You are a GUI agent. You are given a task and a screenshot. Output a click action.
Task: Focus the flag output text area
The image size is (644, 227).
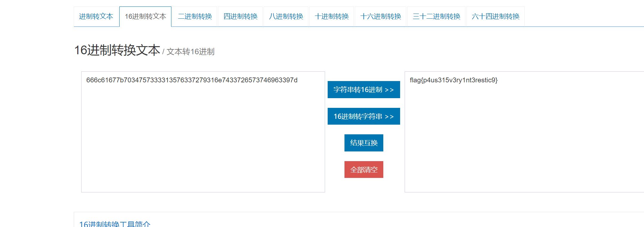[524, 132]
